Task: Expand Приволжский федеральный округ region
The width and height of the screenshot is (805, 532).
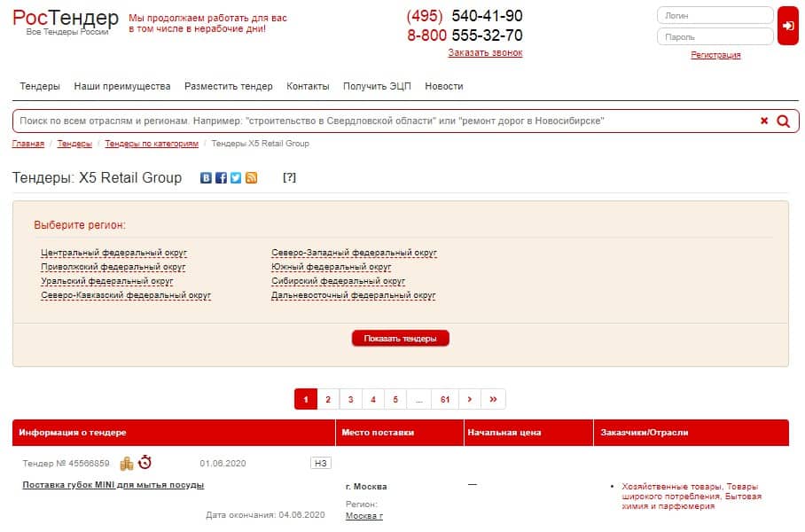Action: click(113, 267)
